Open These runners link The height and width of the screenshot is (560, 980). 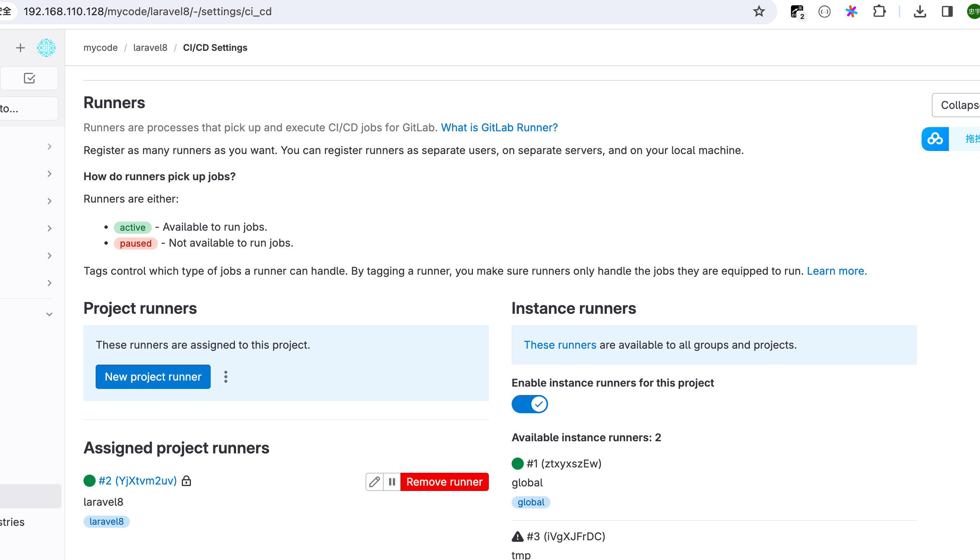click(x=560, y=344)
